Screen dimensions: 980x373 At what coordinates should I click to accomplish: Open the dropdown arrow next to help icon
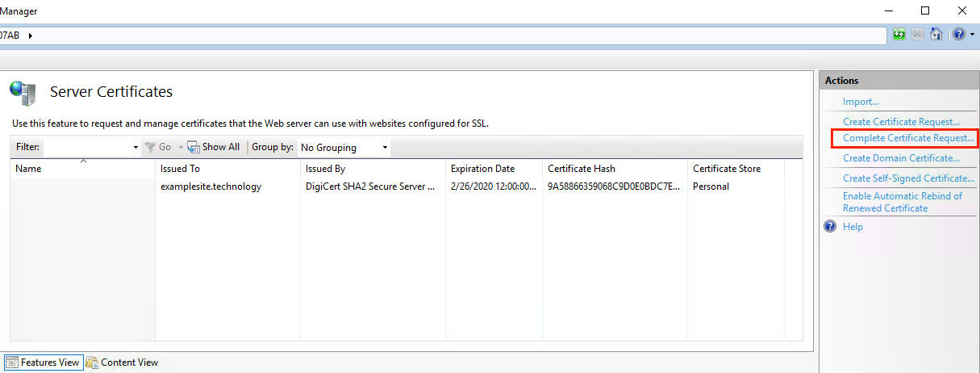click(972, 35)
